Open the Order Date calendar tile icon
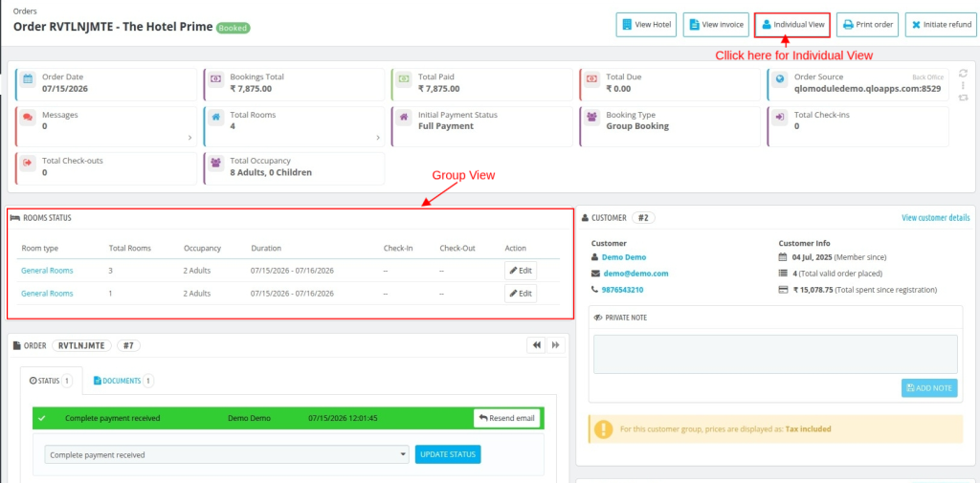The image size is (980, 483). coord(28,79)
